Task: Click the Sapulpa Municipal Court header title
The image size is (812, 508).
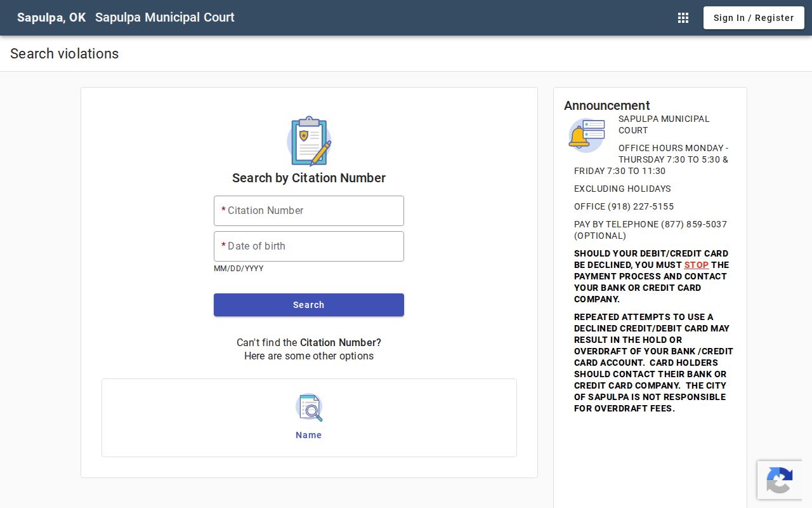Action: click(x=165, y=17)
